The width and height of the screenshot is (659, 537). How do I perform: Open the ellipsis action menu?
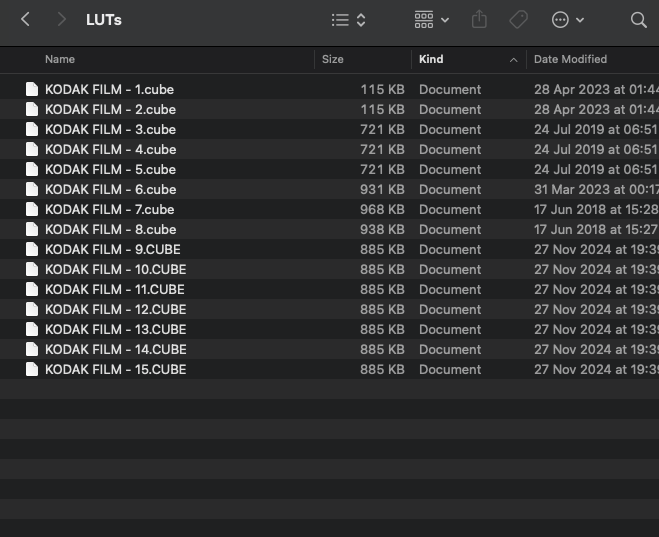coord(567,20)
